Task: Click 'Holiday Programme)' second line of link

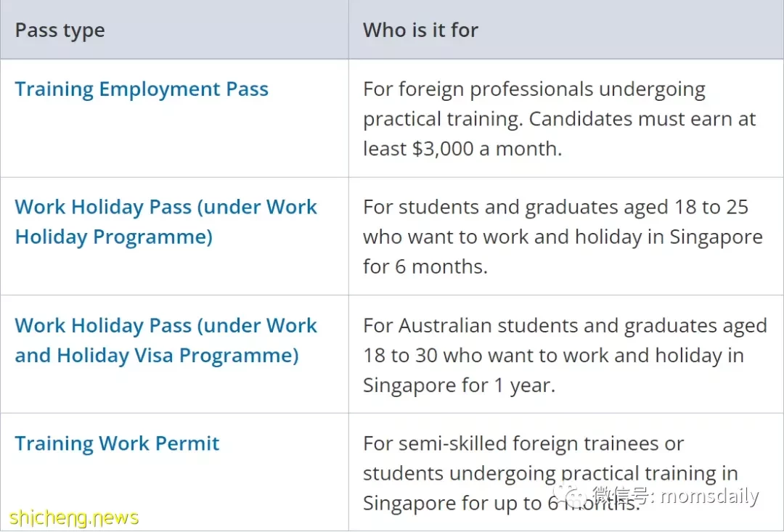Action: 113,237
